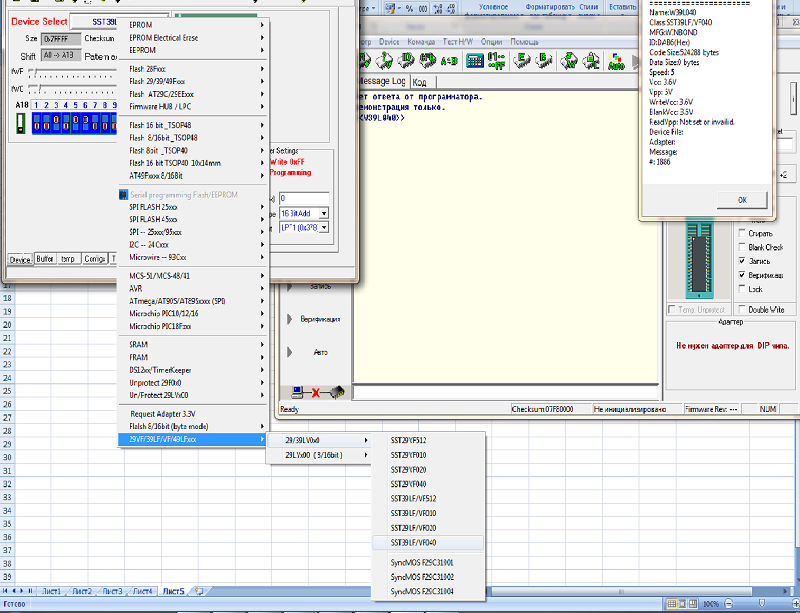Screen dimensions: 800x613
Task: Click the thousands separator (000) Excel icon
Action: point(423,8)
